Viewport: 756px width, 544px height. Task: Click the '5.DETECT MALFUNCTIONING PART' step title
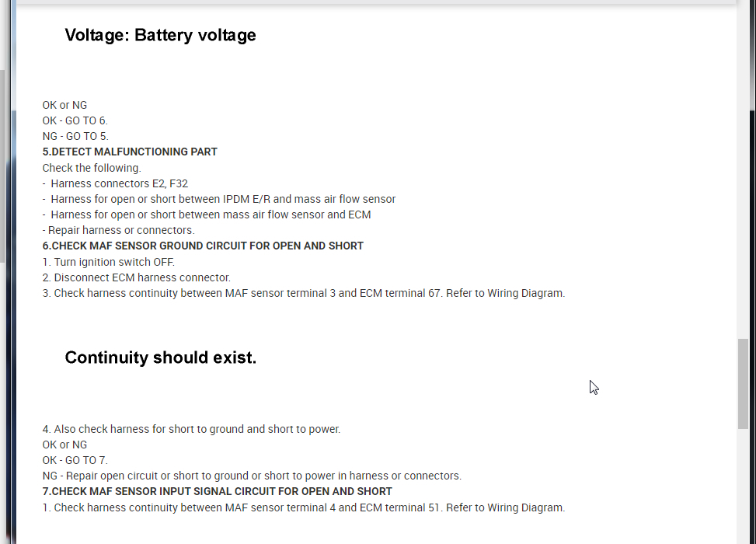click(x=130, y=152)
